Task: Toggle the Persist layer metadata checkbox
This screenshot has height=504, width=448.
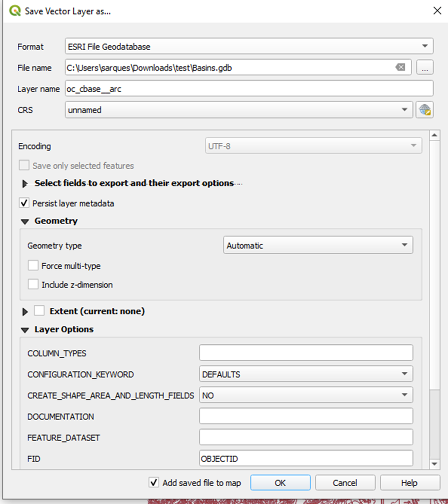Action: tap(24, 203)
